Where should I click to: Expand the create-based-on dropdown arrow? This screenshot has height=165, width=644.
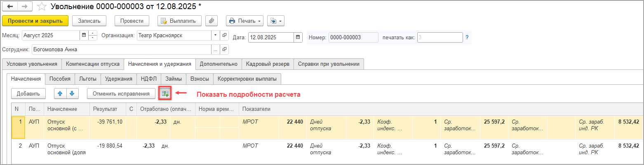coord(280,21)
